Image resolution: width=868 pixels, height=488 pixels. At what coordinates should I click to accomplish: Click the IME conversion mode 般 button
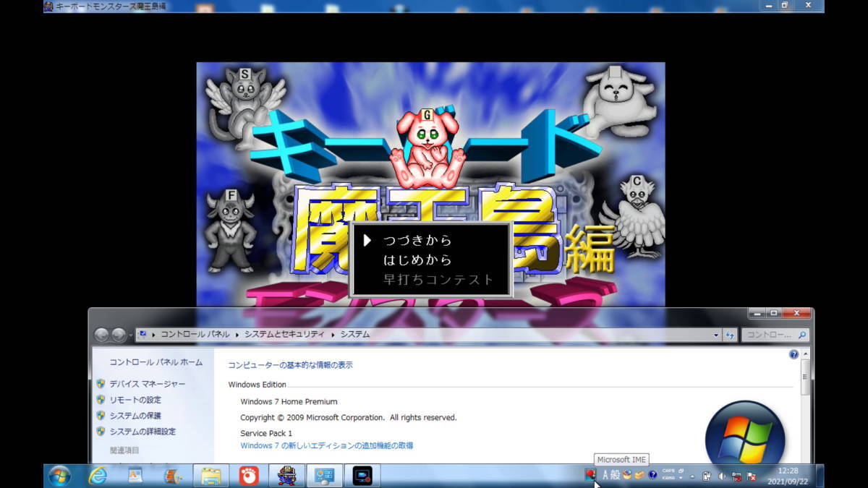point(616,475)
